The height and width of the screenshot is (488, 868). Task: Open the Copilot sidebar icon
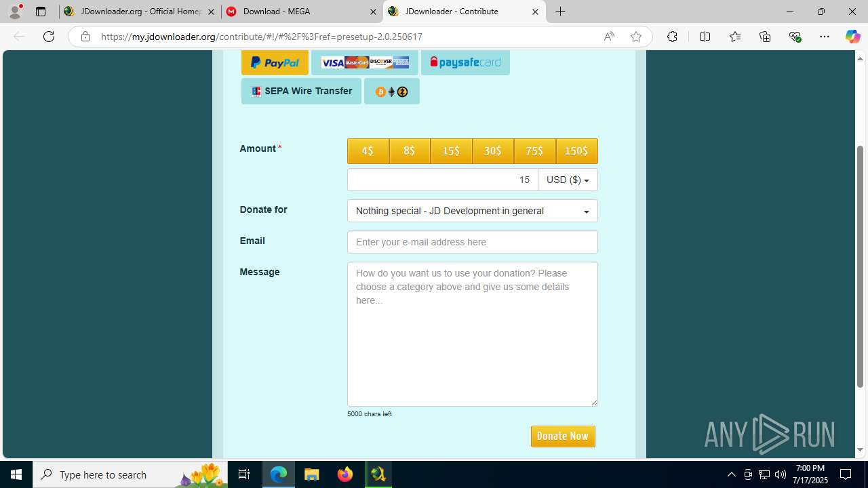[852, 37]
